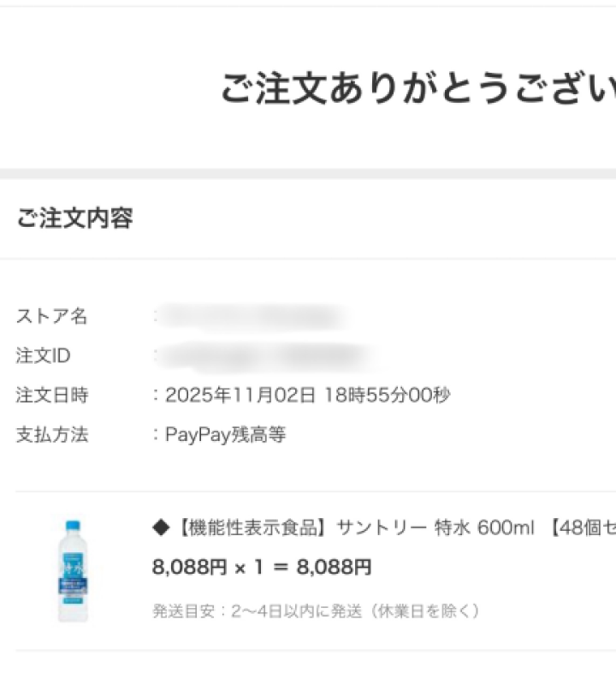Click the 注文日時 label

coord(51,396)
